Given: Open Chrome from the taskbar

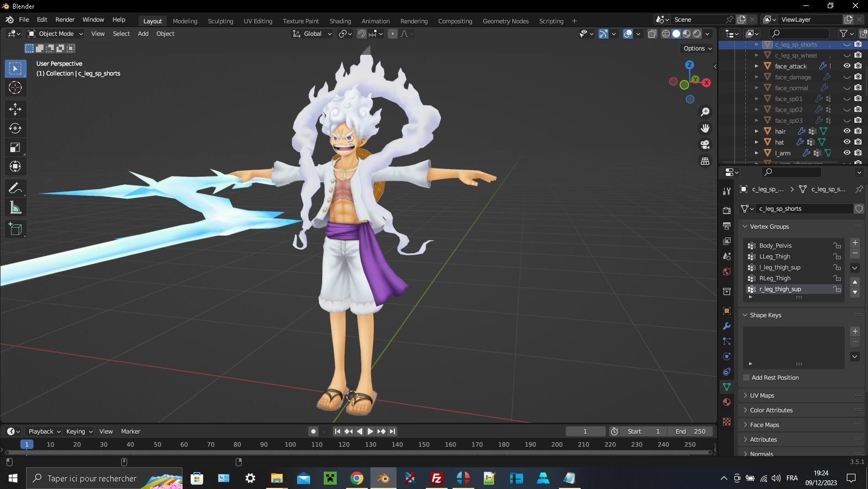Looking at the screenshot, I should 357,478.
